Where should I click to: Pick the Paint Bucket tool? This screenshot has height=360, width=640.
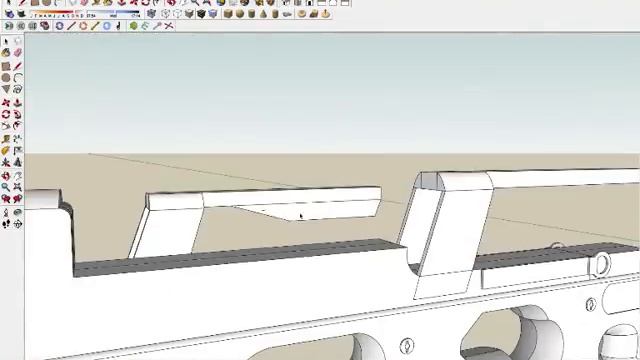6,53
